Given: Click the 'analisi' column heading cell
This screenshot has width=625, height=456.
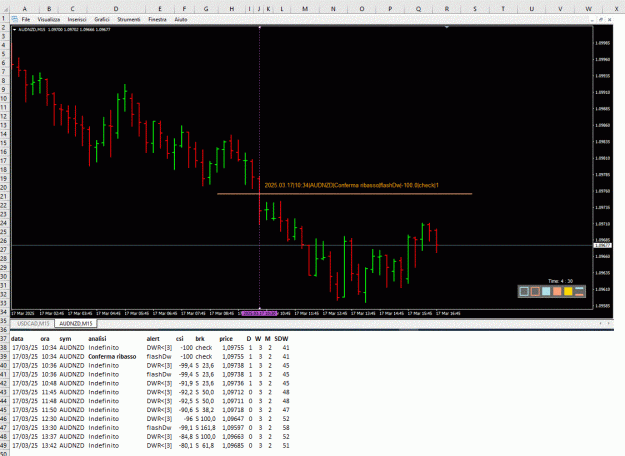Looking at the screenshot, I should click(x=97, y=339).
